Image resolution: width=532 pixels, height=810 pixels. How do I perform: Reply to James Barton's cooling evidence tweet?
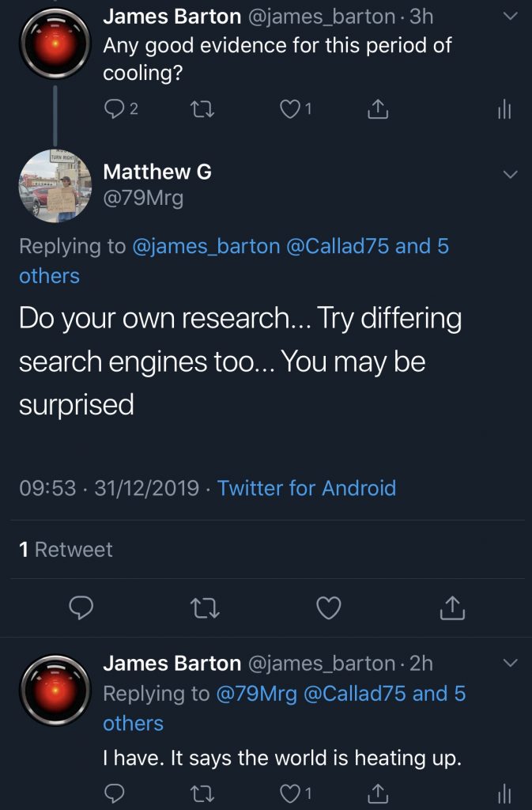(x=115, y=109)
